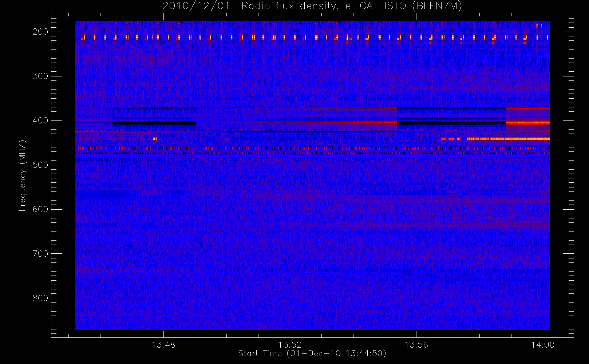Click the 'Start Time (01-Dec-10 13:44:50)' x-axis label

coord(312,353)
